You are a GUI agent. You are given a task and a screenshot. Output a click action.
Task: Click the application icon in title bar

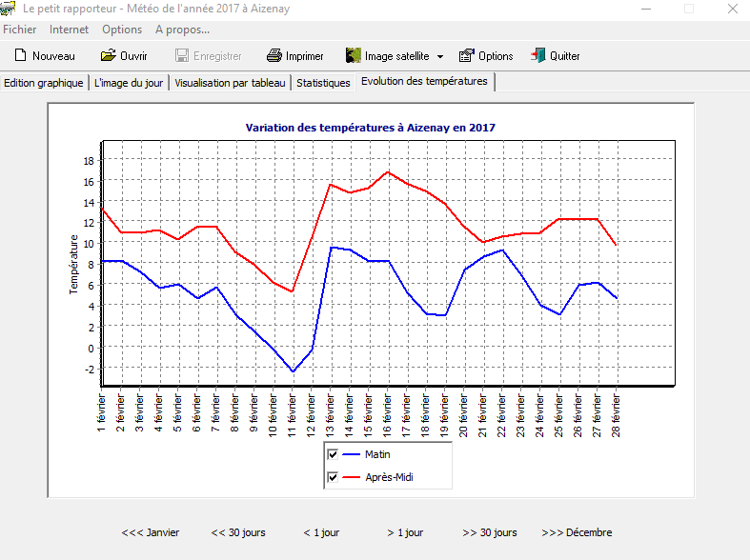click(9, 9)
